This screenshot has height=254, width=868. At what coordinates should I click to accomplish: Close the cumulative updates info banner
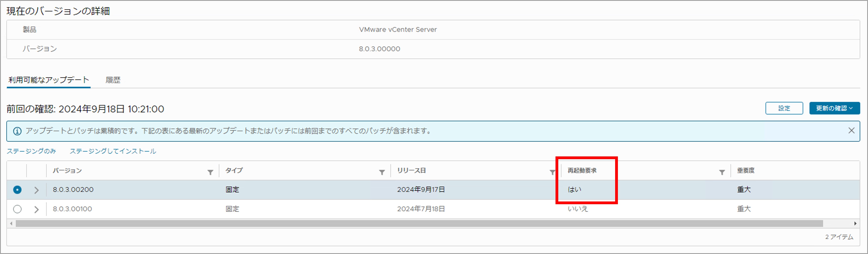point(851,131)
